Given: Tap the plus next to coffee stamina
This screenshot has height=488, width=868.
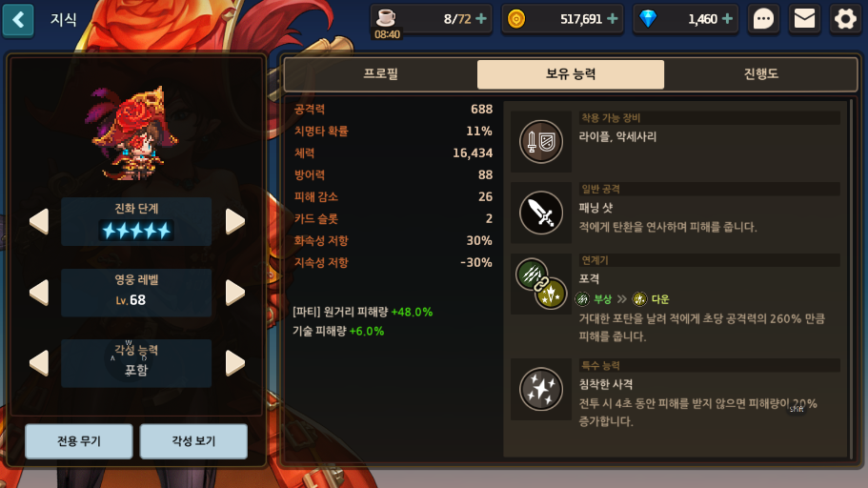Looking at the screenshot, I should coord(481,19).
